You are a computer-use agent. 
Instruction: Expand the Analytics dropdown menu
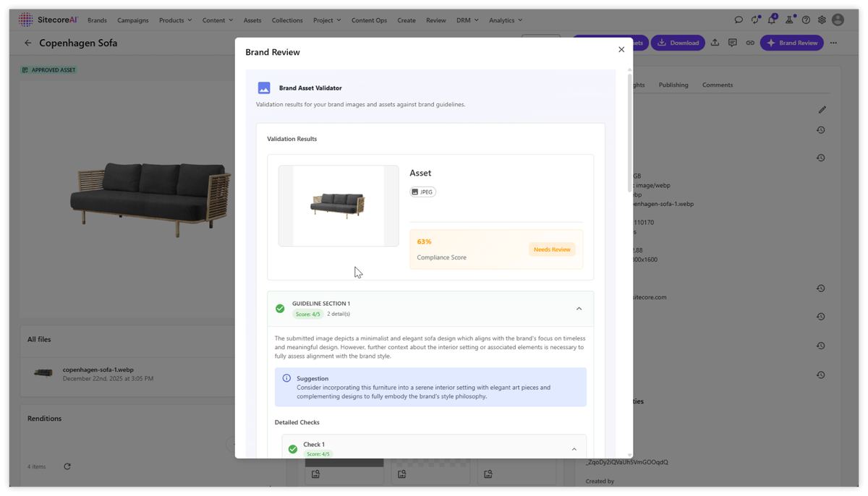pyautogui.click(x=506, y=20)
